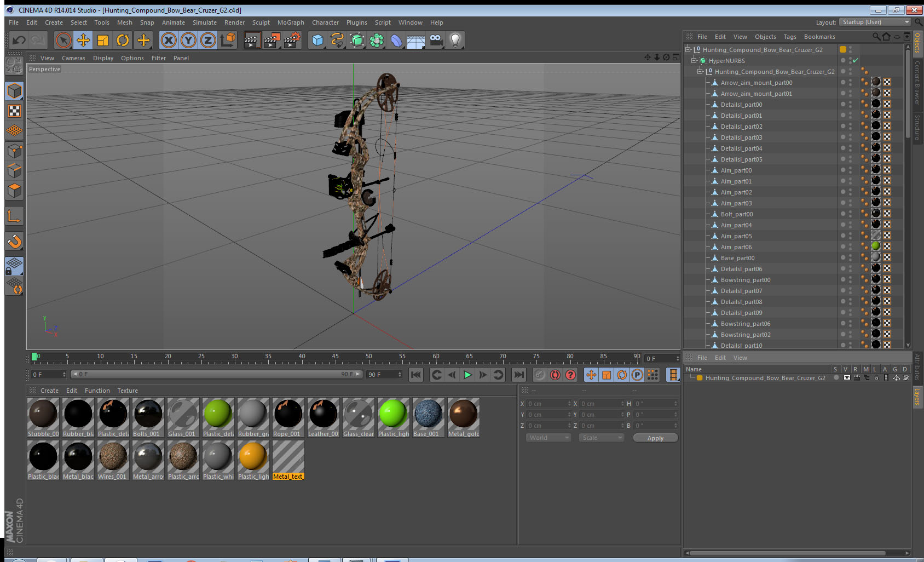Select the Base_001 blue material
Image resolution: width=924 pixels, height=562 pixels.
click(x=429, y=417)
